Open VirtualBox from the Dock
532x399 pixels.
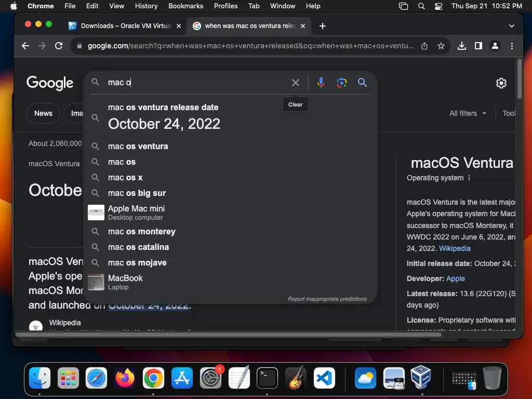[x=421, y=377]
